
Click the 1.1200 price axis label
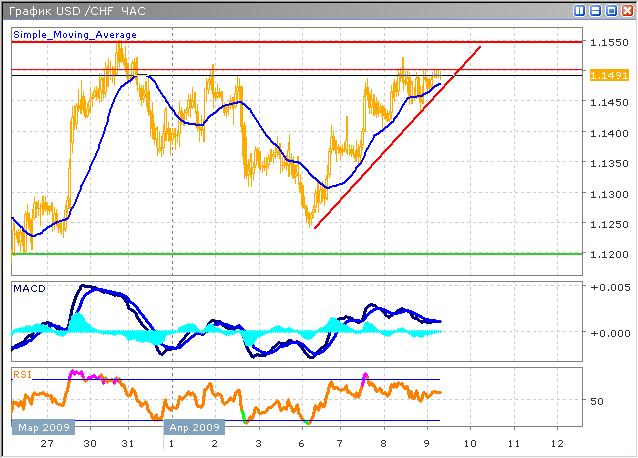coord(608,254)
